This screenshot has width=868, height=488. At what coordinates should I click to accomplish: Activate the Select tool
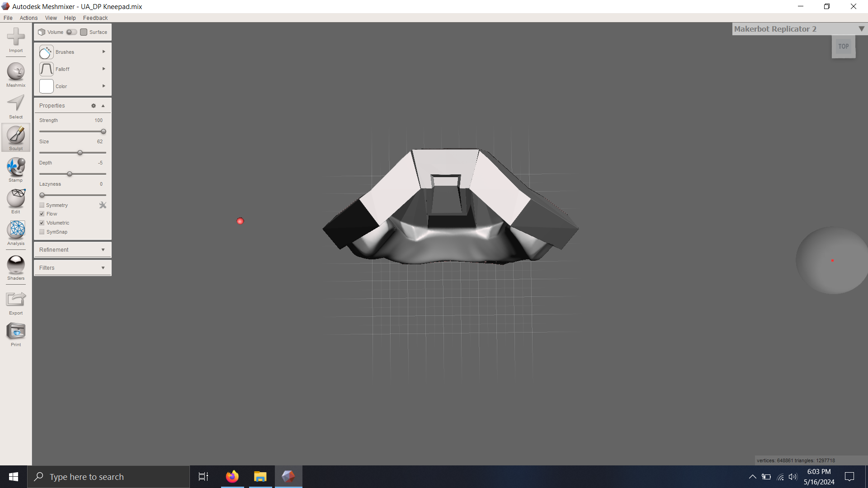tap(16, 106)
